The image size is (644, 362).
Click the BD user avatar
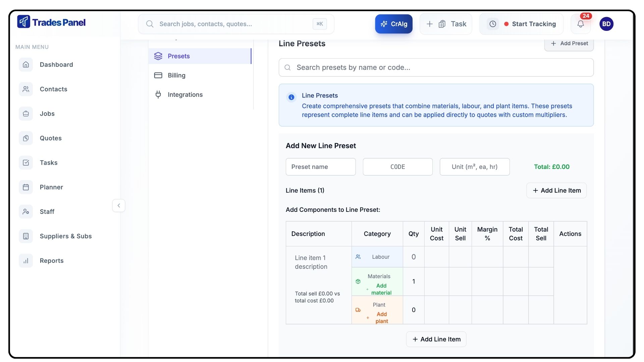coord(606,24)
